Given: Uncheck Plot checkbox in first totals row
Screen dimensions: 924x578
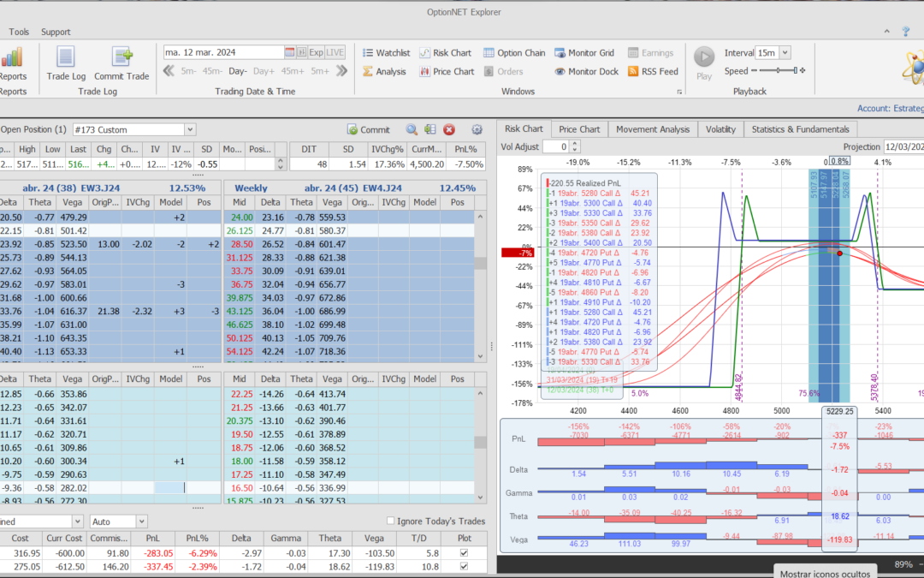Looking at the screenshot, I should [464, 553].
